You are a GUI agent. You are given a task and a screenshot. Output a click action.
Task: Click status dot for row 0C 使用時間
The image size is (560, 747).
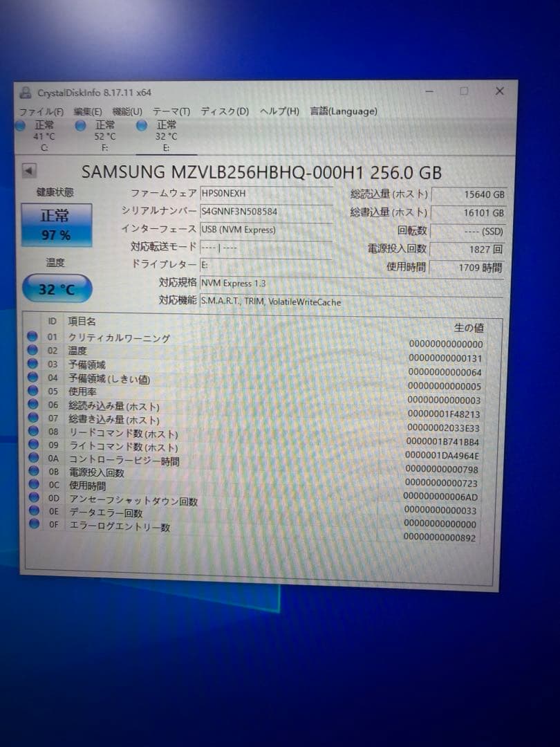click(x=33, y=484)
